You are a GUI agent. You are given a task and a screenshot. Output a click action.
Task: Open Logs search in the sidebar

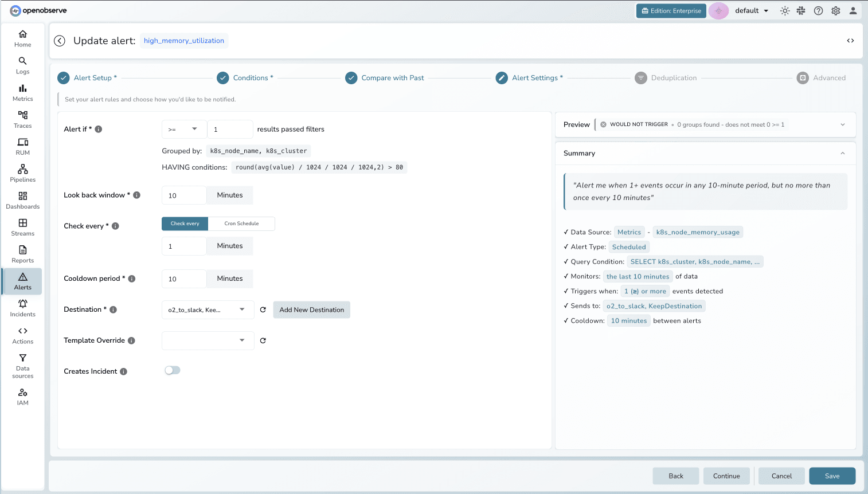pos(22,65)
